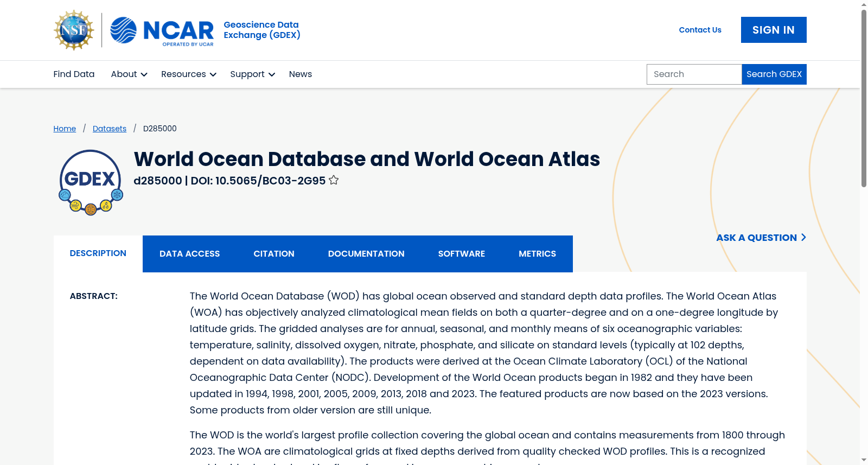Open the NCAR logo home link
The image size is (868, 465).
162,30
